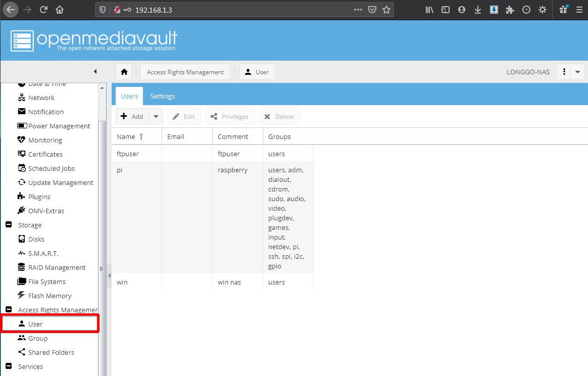588x376 pixels.
Task: Open Firefox account icon
Action: click(462, 10)
